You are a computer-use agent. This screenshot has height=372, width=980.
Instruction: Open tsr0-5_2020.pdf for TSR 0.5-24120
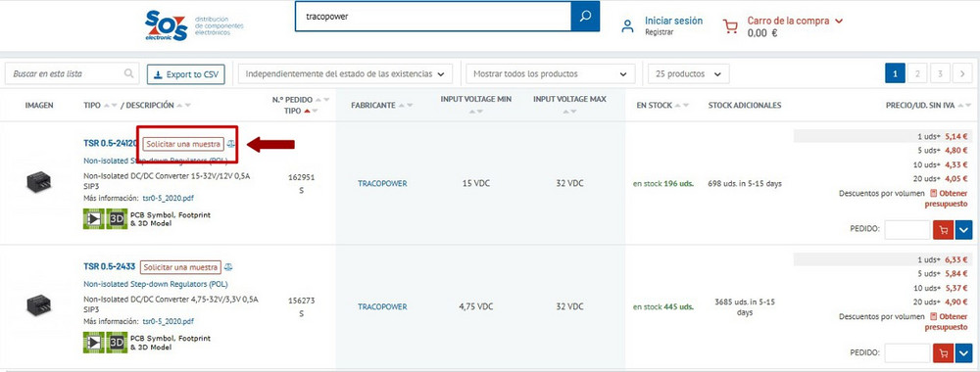coord(169,198)
